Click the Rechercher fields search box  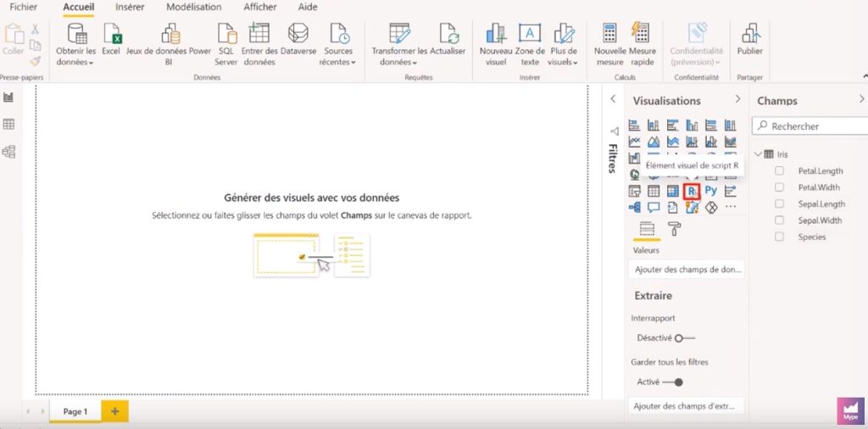click(810, 126)
